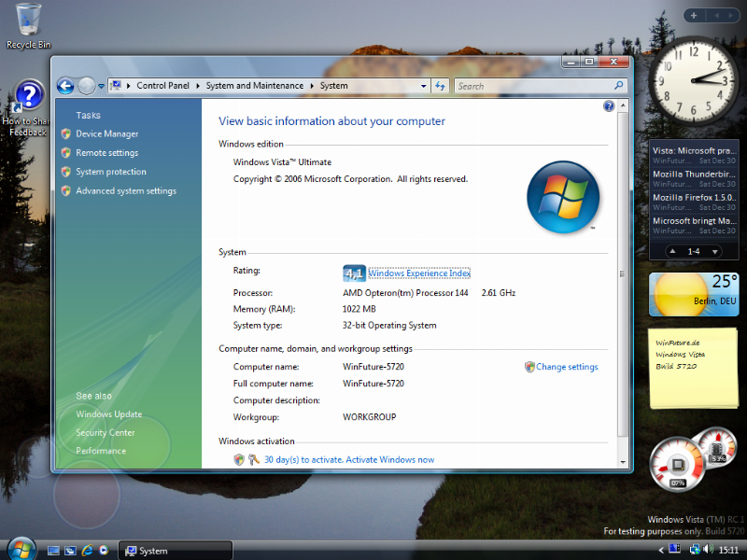
Task: Open Remote settings task
Action: pyautogui.click(x=107, y=153)
